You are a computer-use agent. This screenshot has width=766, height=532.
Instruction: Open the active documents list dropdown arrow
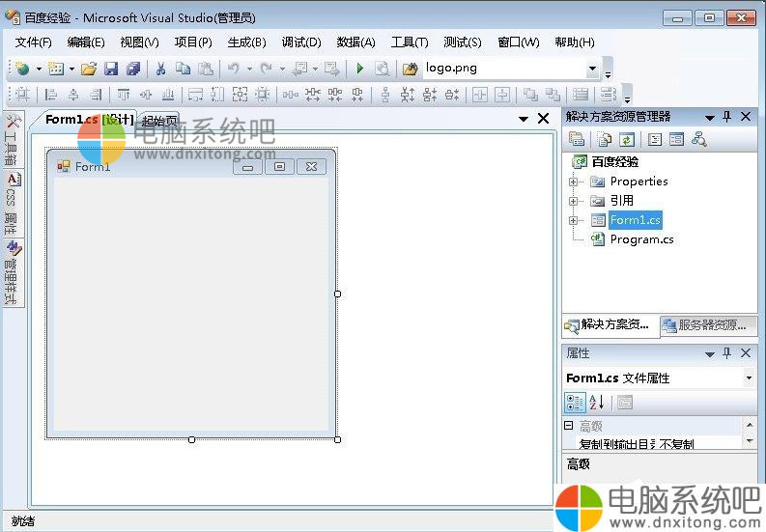(524, 119)
